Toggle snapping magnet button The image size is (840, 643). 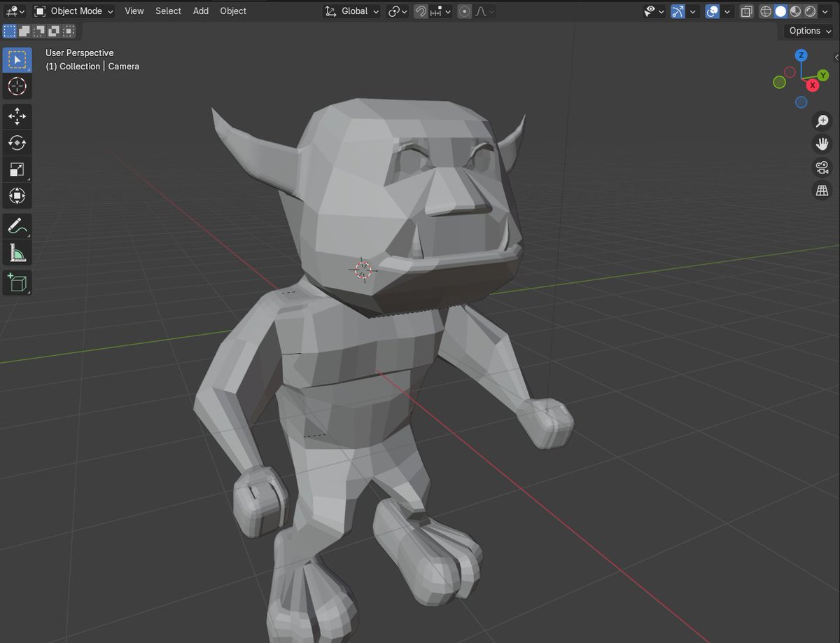pos(421,11)
